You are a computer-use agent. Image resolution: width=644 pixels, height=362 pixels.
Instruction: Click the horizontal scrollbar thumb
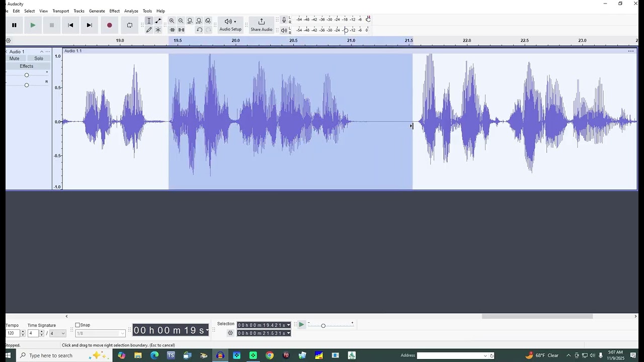(537, 316)
